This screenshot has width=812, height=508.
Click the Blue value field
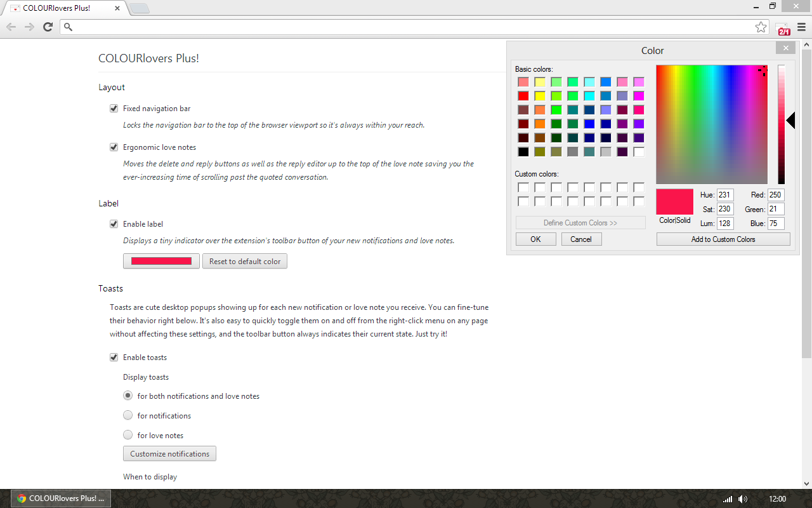pos(776,224)
